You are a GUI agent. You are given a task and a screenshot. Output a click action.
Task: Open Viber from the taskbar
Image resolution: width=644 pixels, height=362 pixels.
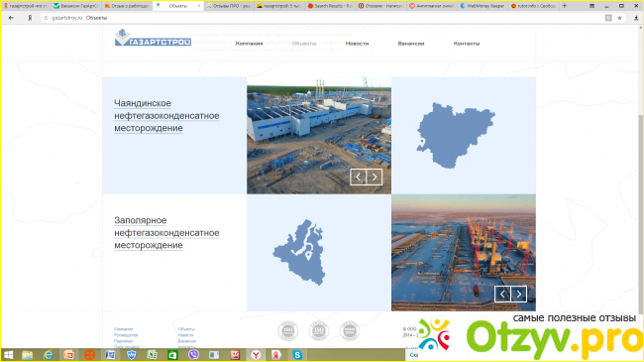[193, 355]
